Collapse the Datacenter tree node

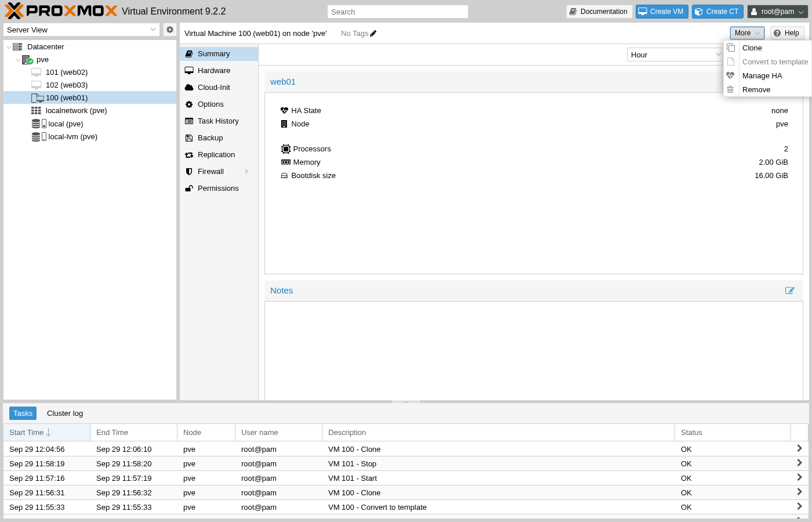coord(8,47)
